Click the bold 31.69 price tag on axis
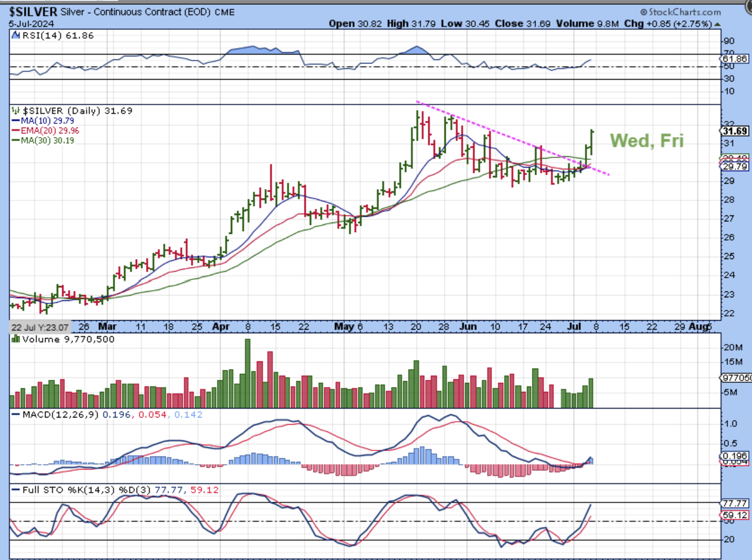Viewport: 752px width, 560px height. click(736, 132)
